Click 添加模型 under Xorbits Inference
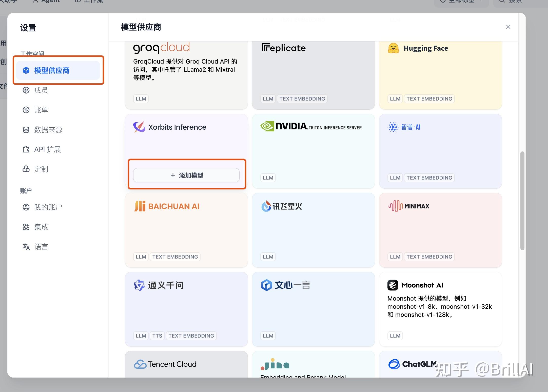Image resolution: width=548 pixels, height=392 pixels. (x=186, y=175)
